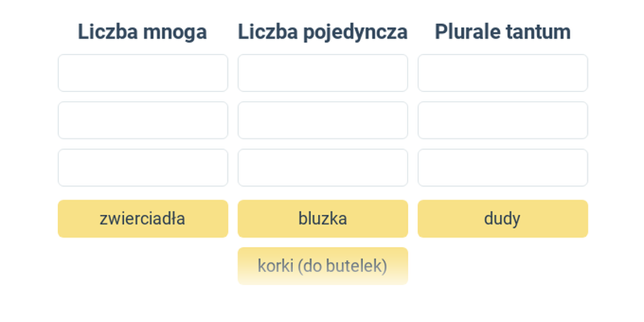Click the 'Liczba pojedyncza' column heading
Screen dimensions: 644x322
[323, 32]
